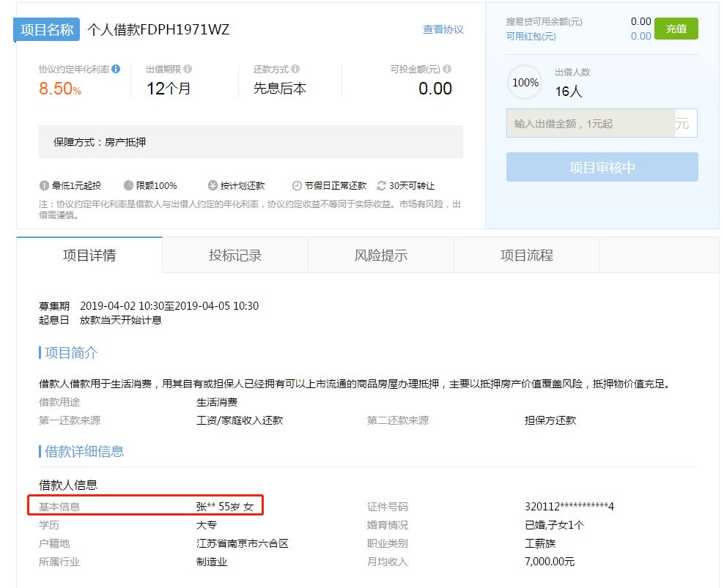Click the 输入出借金额 input field

[591, 124]
